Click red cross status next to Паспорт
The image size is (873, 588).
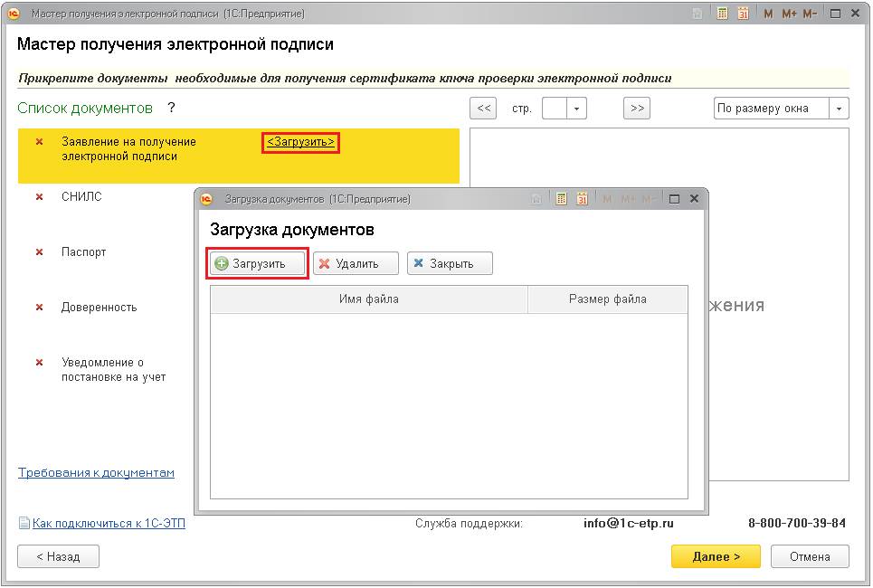40,251
